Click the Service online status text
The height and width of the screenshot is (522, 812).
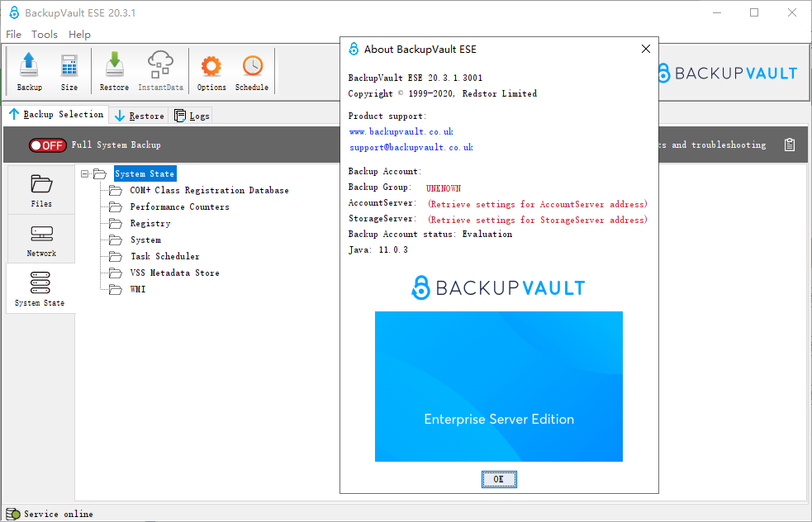(59, 515)
